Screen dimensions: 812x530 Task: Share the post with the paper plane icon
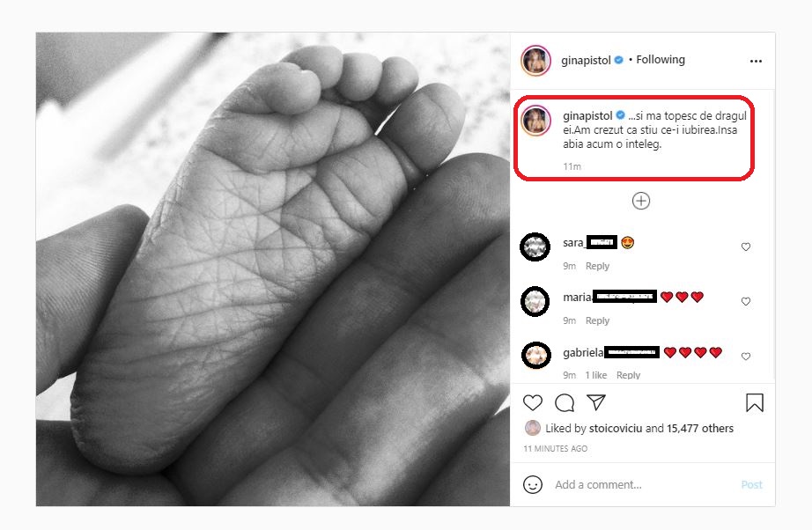[596, 403]
